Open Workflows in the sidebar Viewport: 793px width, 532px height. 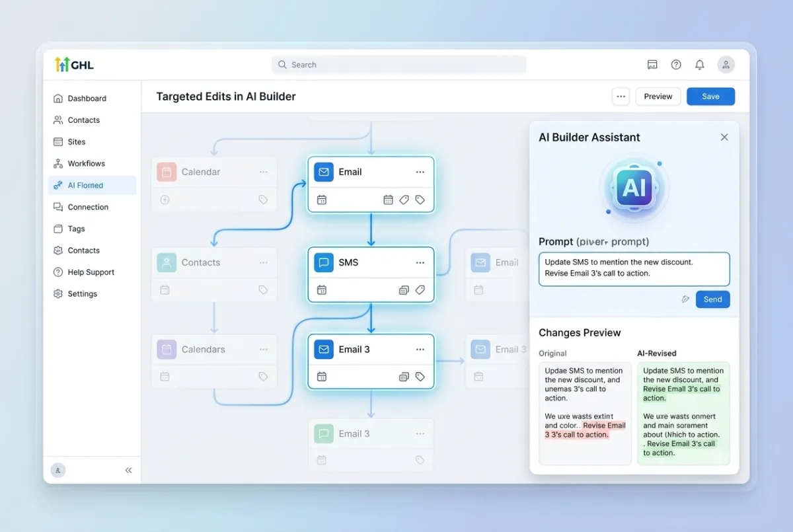pos(92,164)
